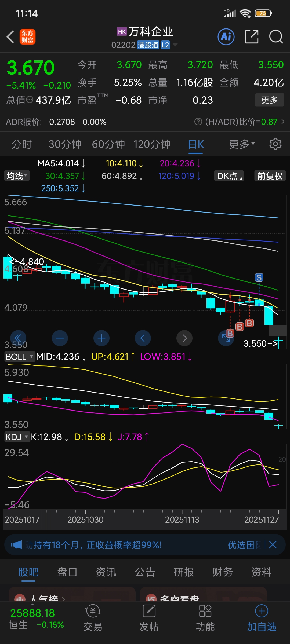Screen dimensions: 290x644
Task: Switch to 120分钟 chart tab
Action: click(152, 144)
